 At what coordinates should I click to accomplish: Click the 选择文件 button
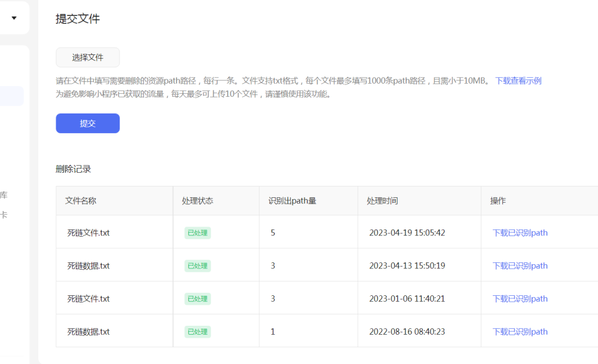[x=88, y=57]
